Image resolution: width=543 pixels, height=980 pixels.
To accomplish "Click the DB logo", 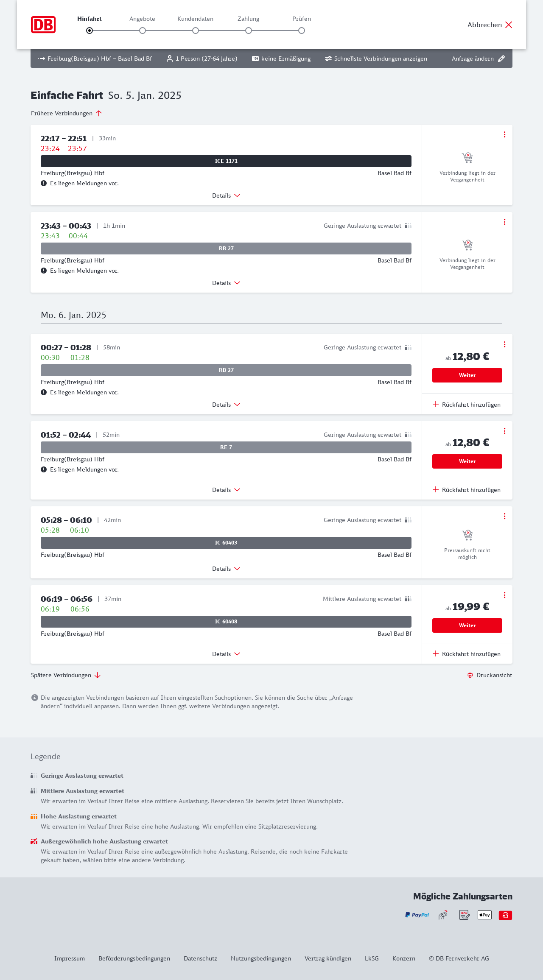I will pos(43,25).
